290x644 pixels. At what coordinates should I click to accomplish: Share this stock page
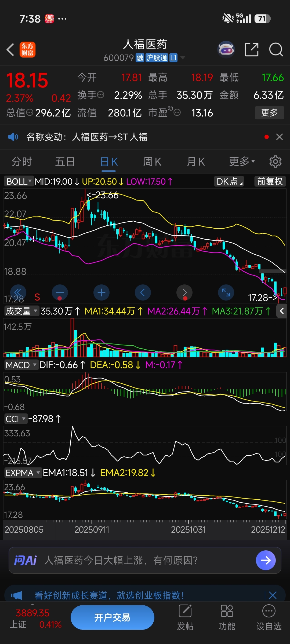pos(252,50)
